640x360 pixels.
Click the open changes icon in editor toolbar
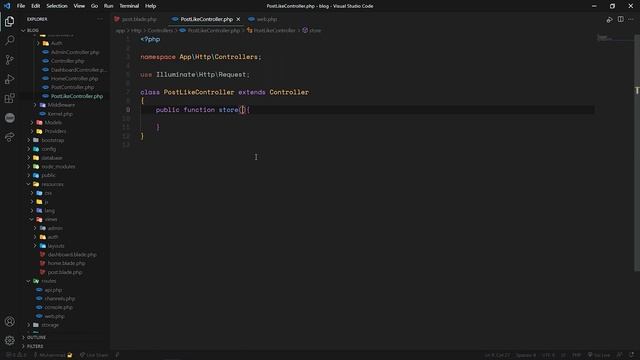pyautogui.click(x=609, y=19)
